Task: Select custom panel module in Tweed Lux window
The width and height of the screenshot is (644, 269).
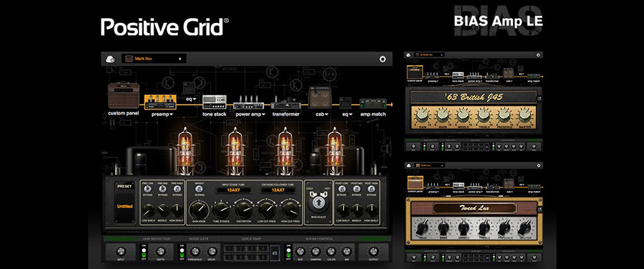Action: (415, 183)
